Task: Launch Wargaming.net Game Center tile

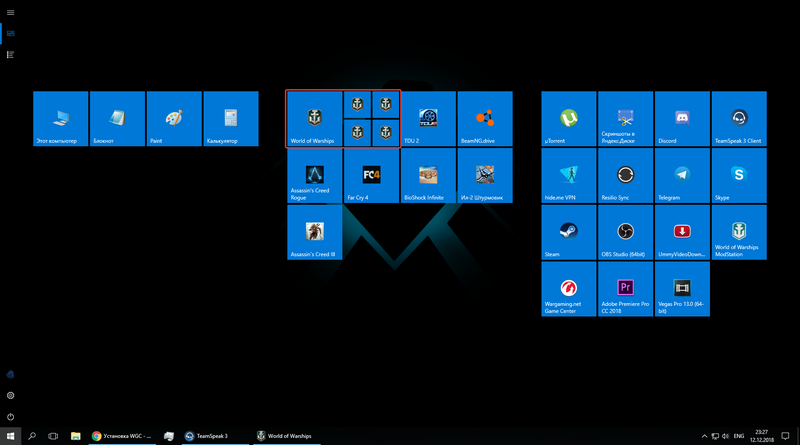Action: [x=569, y=289]
